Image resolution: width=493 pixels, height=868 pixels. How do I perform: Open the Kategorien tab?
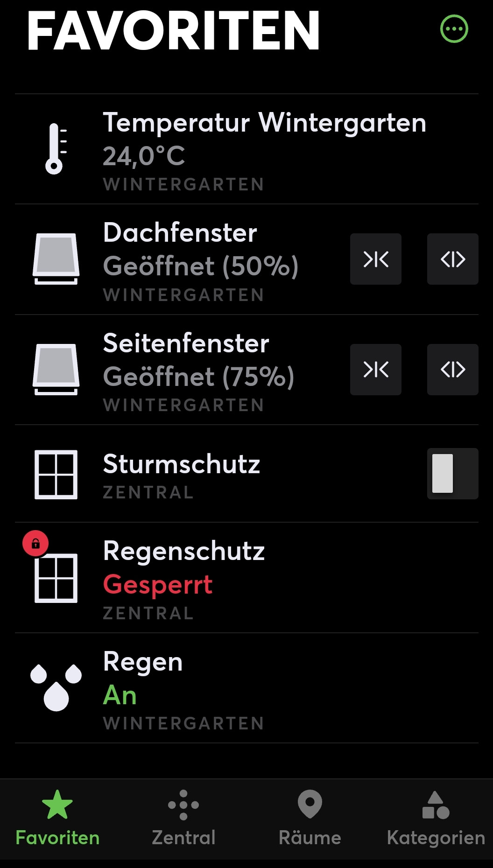(x=436, y=818)
